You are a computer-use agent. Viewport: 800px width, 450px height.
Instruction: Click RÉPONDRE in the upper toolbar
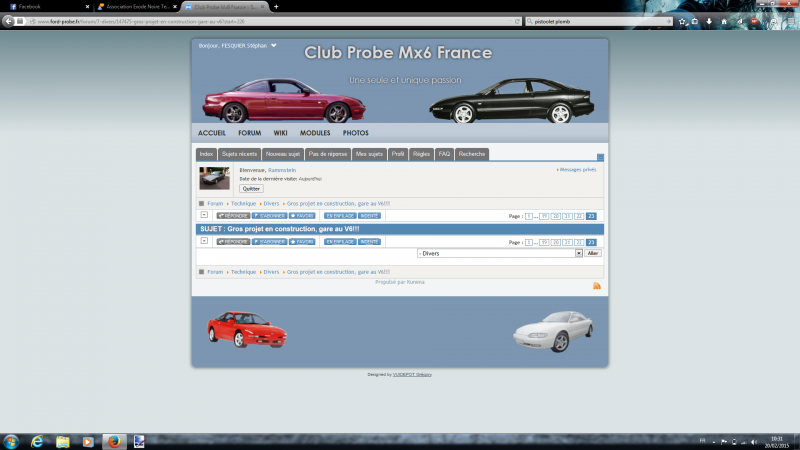233,216
